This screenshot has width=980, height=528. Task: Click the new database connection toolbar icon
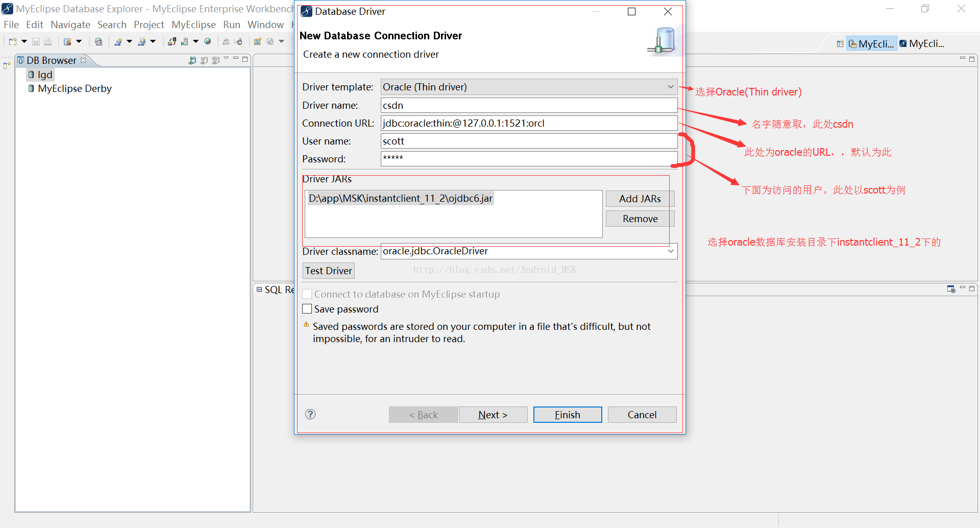tap(67, 42)
